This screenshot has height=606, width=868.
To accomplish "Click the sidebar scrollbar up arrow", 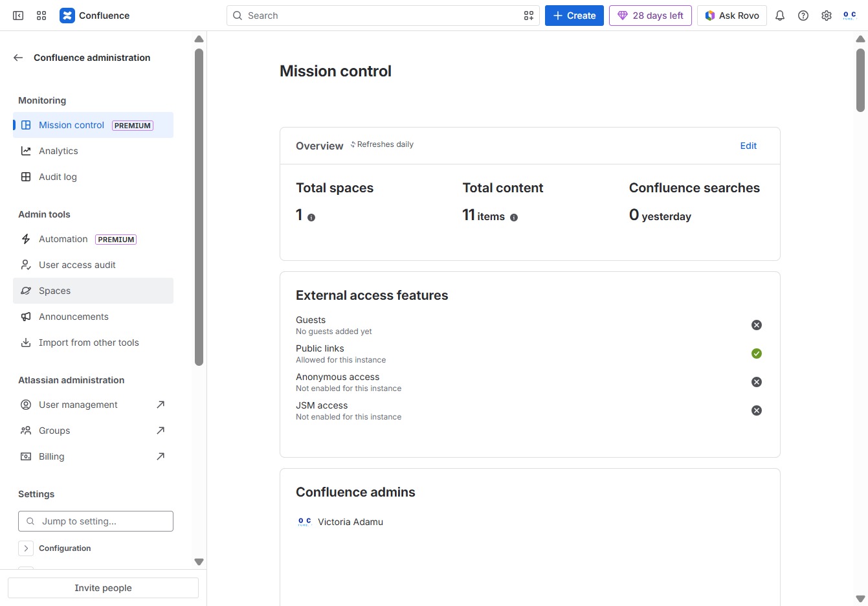I will pyautogui.click(x=199, y=39).
